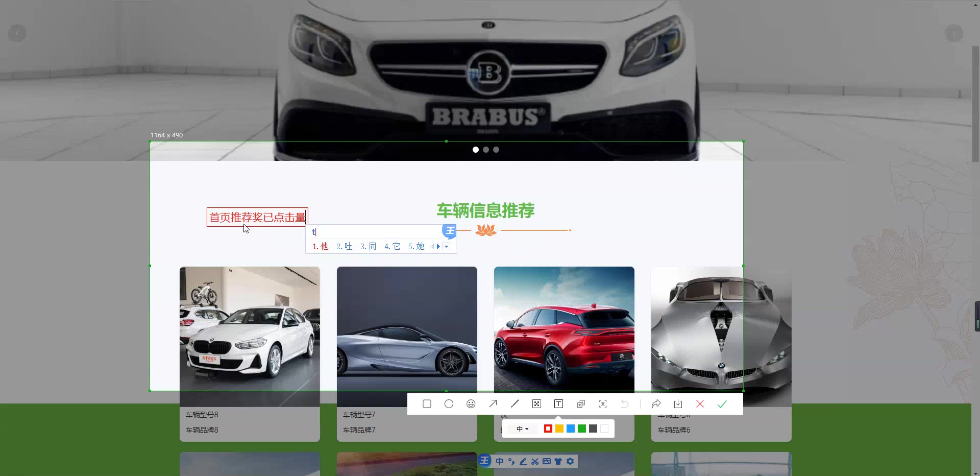Click the text recognition (OCR) icon

(603, 404)
